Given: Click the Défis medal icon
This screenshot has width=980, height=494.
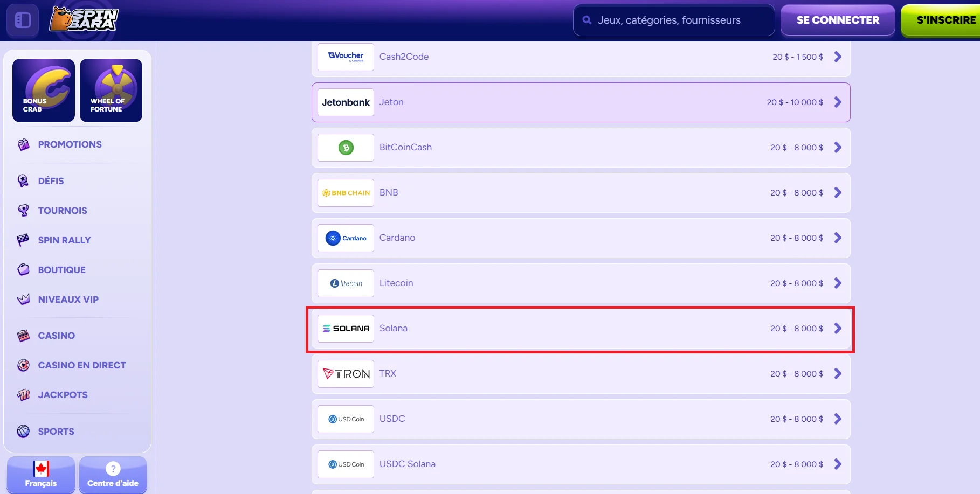Looking at the screenshot, I should point(23,181).
